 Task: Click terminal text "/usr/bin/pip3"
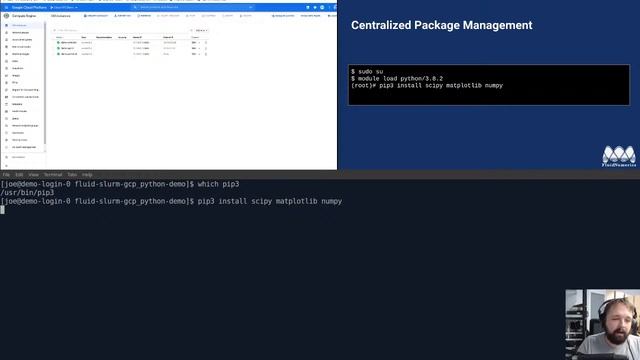tap(27, 193)
